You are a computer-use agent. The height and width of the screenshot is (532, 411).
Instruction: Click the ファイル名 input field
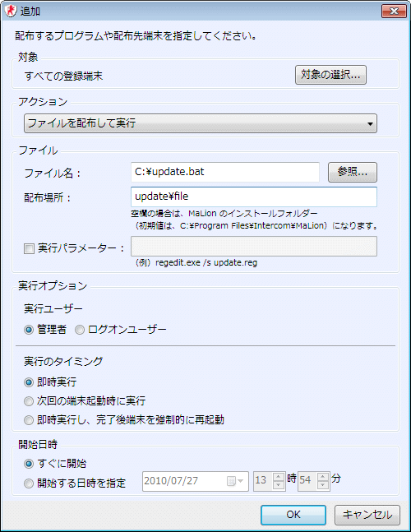225,172
